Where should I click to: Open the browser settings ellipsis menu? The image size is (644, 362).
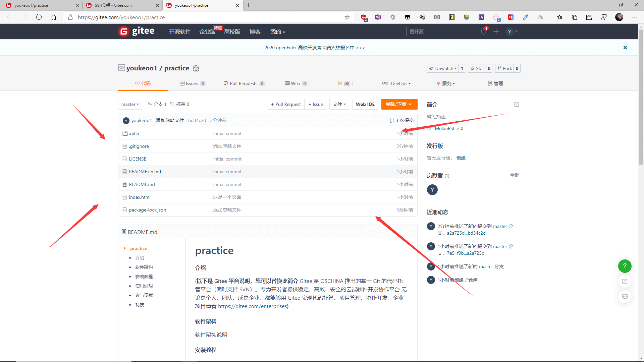point(635,17)
